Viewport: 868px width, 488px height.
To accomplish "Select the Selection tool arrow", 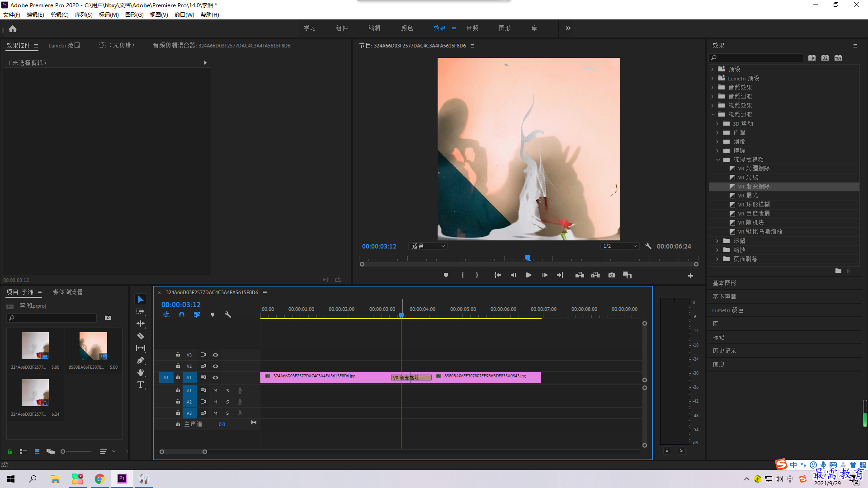I will point(141,300).
